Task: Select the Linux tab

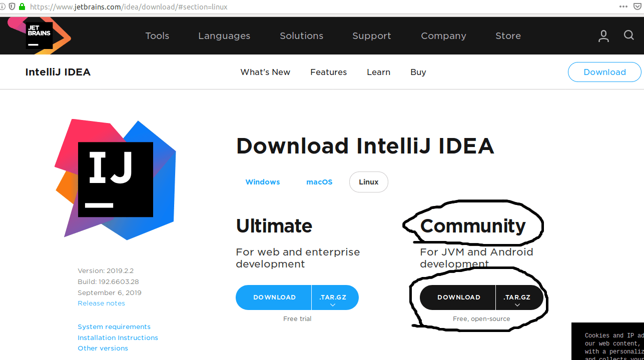Action: (x=369, y=182)
